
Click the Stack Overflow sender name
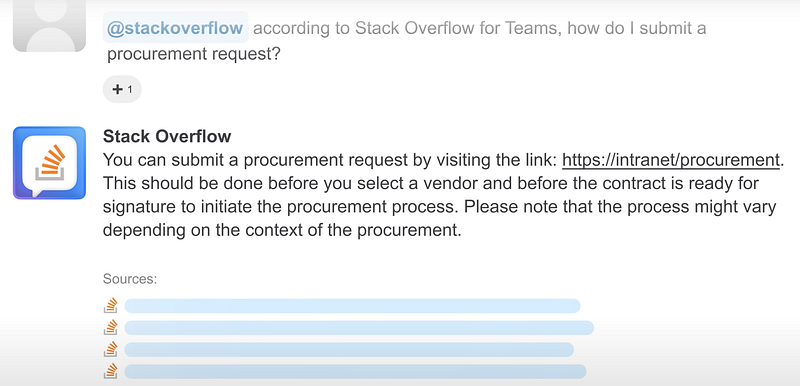tap(167, 136)
